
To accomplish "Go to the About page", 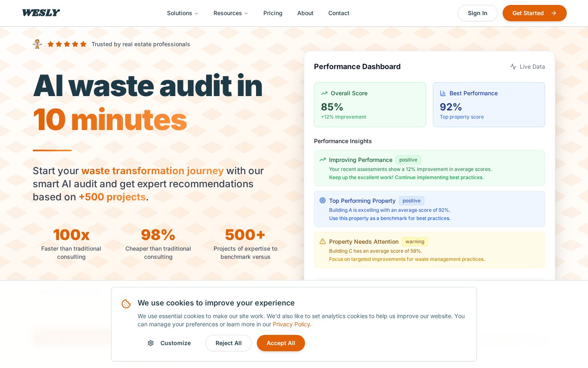I will 305,13.
